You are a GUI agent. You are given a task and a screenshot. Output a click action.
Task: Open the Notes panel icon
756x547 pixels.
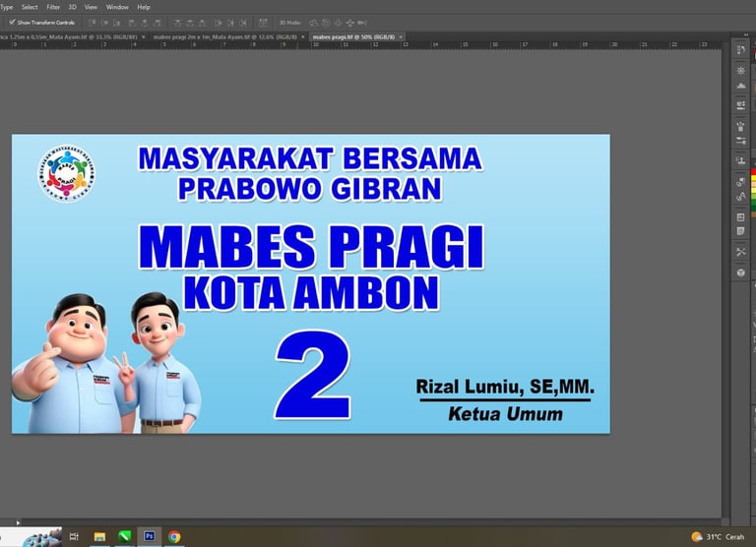(x=740, y=231)
